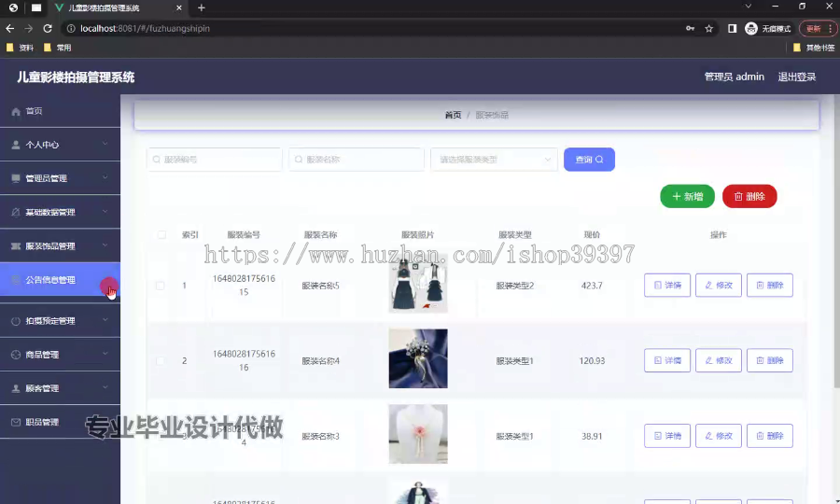Expand the 基础数据管理 menu chevron
This screenshot has width=840, height=504.
[105, 212]
